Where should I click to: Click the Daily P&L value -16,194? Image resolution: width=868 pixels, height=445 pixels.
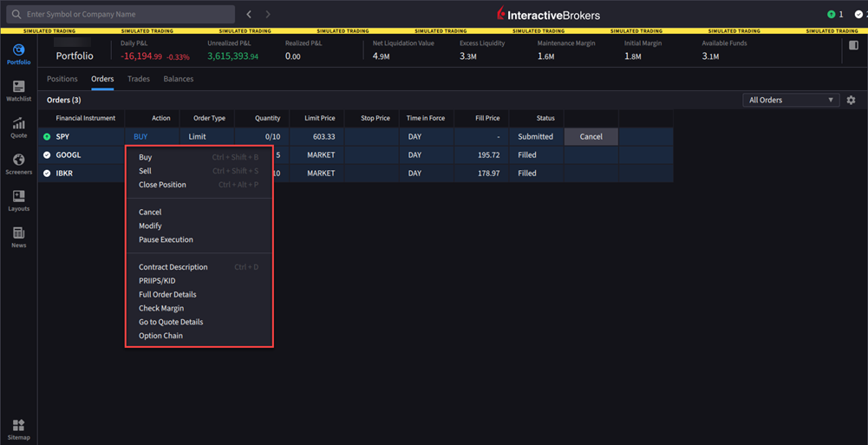141,56
